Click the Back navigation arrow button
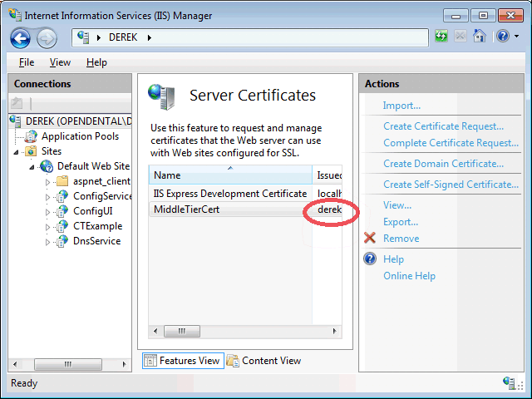 pyautogui.click(x=20, y=38)
